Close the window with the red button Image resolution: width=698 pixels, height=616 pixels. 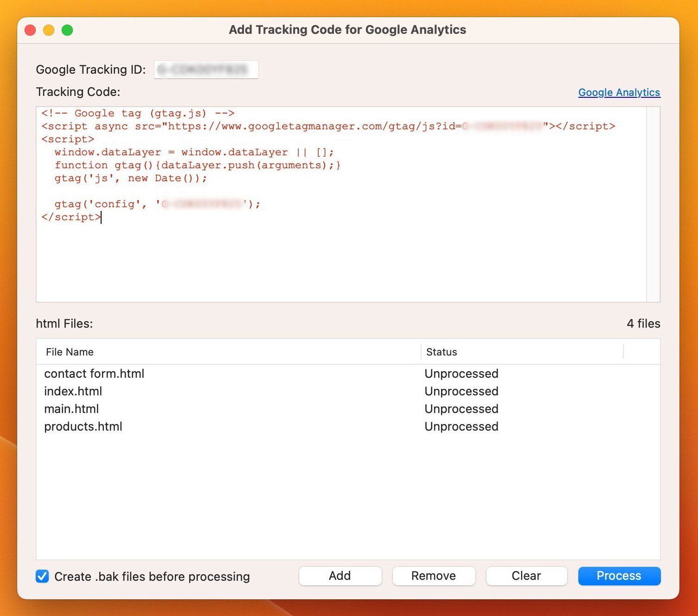click(x=30, y=30)
